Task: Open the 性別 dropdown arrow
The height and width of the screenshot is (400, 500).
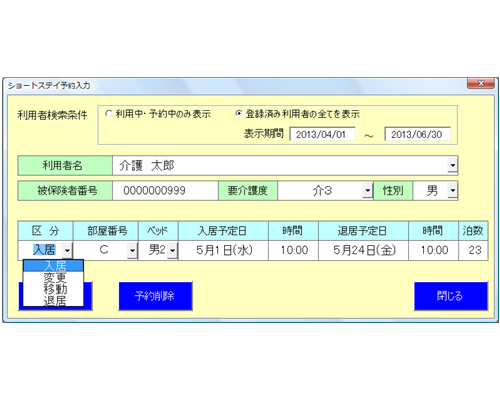Action: [x=452, y=191]
